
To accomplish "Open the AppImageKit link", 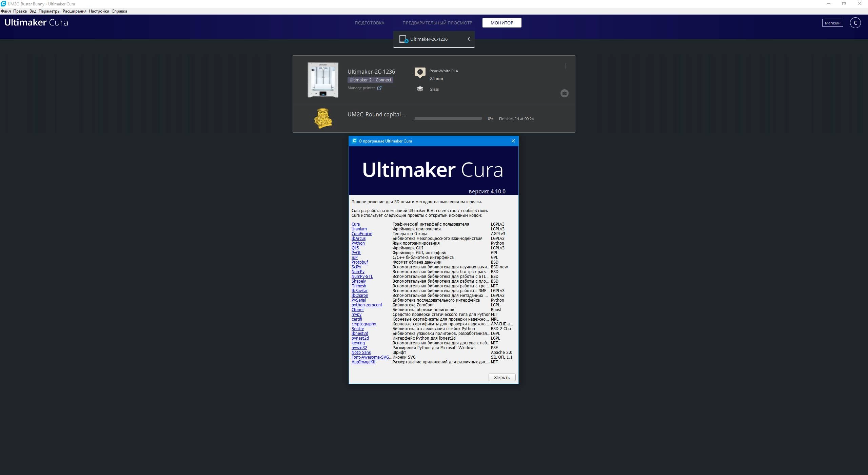I will pyautogui.click(x=363, y=362).
